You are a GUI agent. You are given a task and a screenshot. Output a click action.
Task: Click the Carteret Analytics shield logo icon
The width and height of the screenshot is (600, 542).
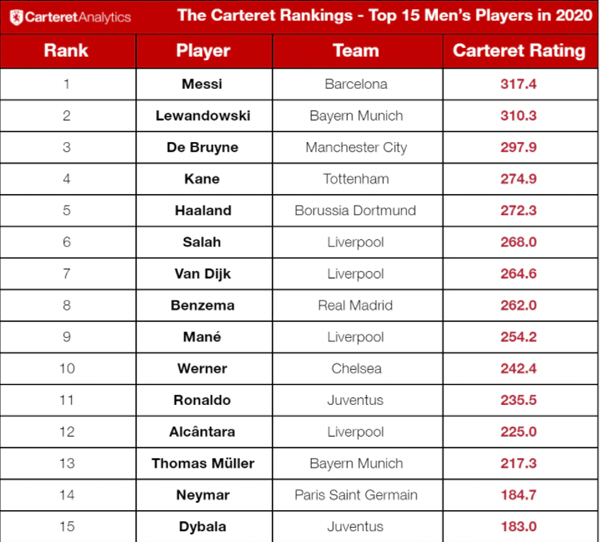point(14,16)
